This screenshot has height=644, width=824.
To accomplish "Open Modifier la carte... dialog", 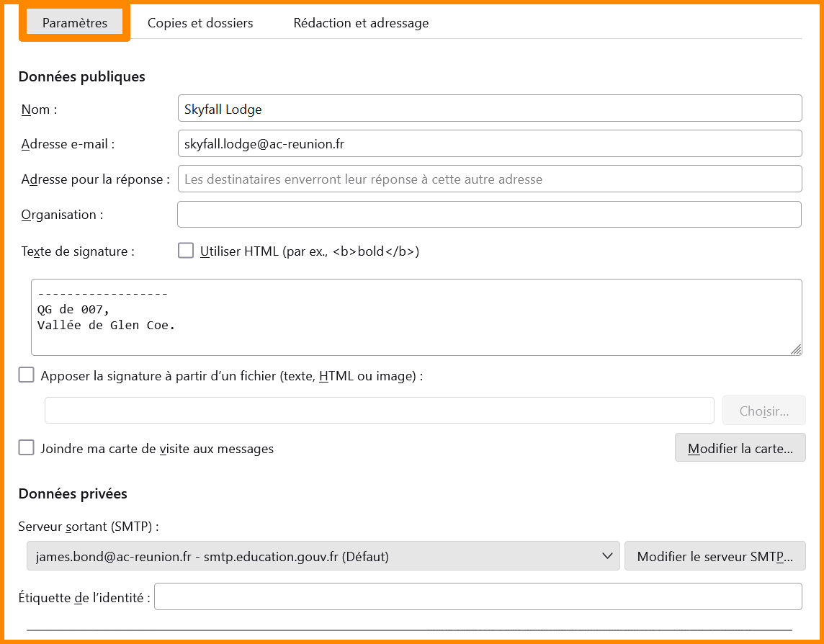I will 740,448.
